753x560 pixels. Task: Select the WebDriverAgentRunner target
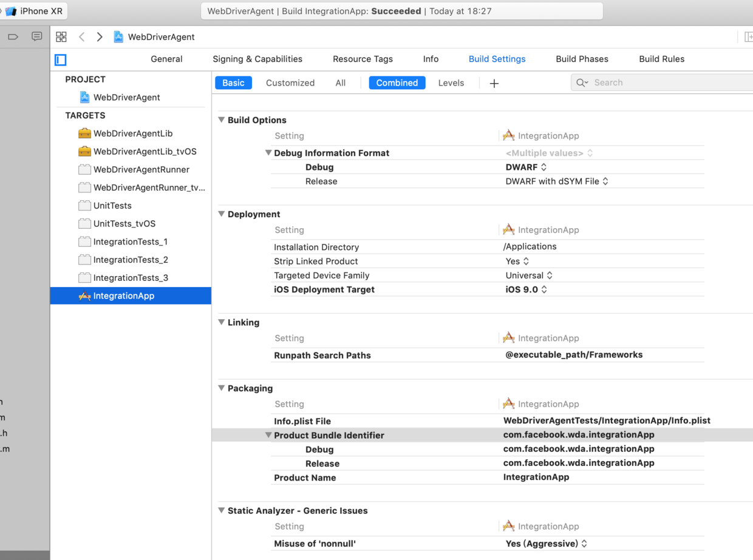click(141, 169)
